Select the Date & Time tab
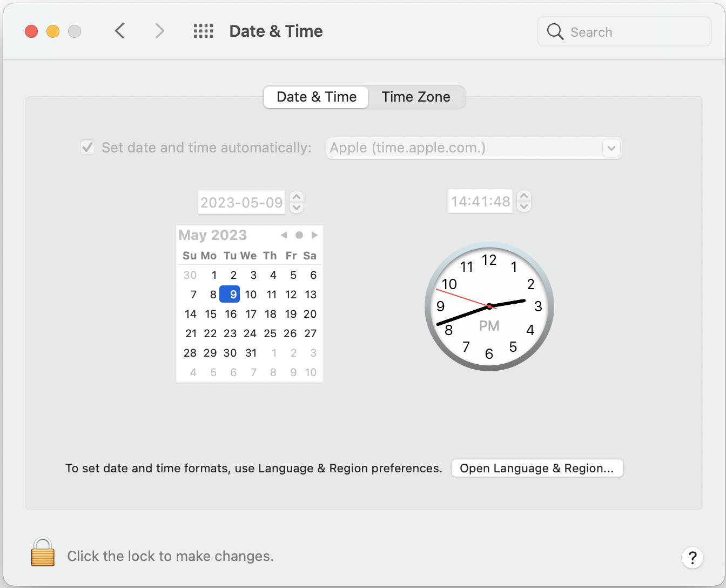Viewport: 726px width, 588px height. tap(317, 97)
